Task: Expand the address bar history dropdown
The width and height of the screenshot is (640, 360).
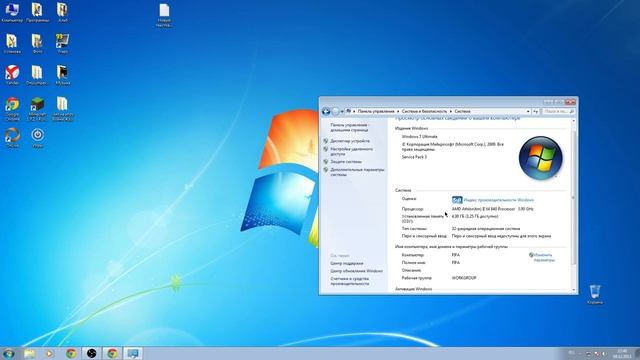Action: coord(528,111)
